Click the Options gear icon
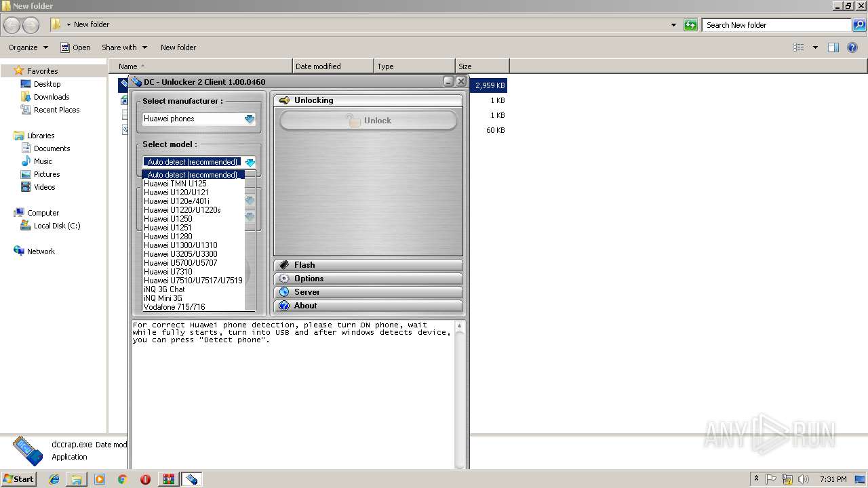Viewport: 868px width, 488px height. point(284,279)
